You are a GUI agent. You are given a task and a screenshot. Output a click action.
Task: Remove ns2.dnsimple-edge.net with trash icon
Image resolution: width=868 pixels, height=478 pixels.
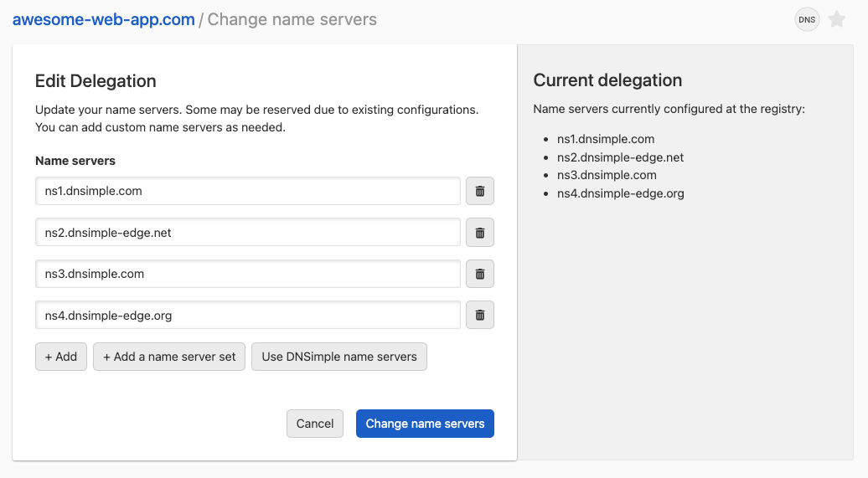[480, 233]
